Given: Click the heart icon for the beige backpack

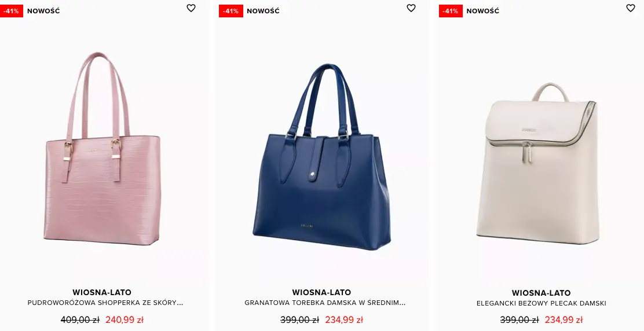Looking at the screenshot, I should tap(631, 8).
